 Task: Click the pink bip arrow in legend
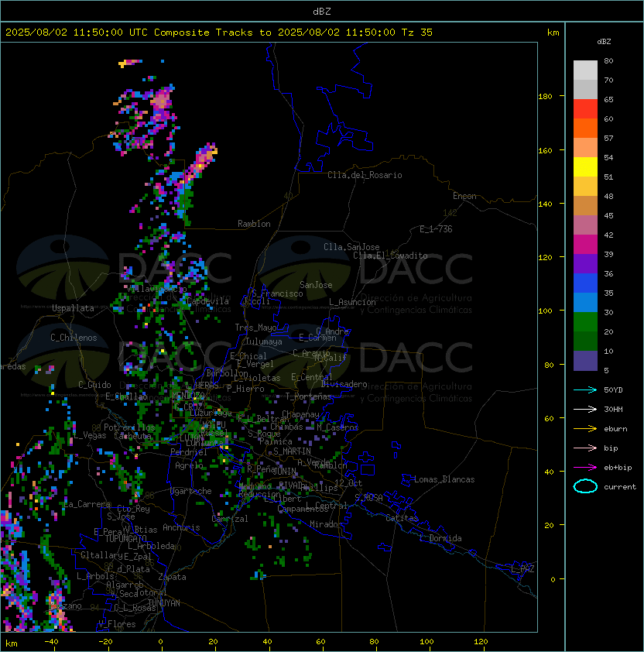(x=585, y=448)
